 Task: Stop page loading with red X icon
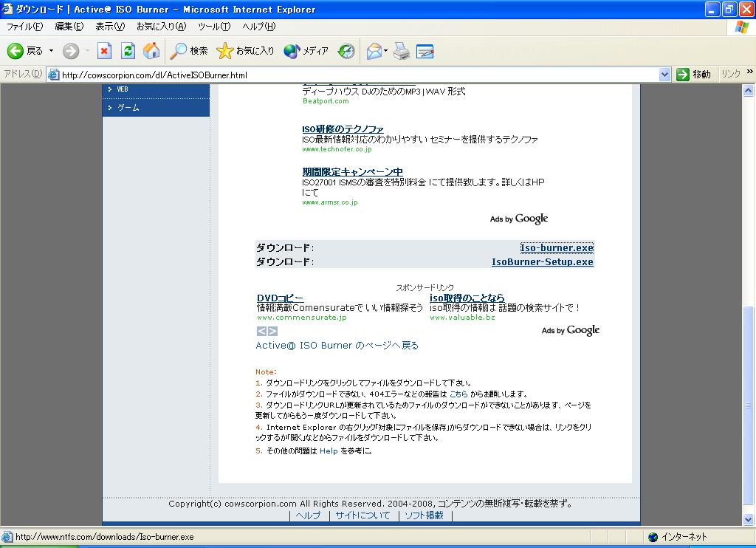click(104, 51)
